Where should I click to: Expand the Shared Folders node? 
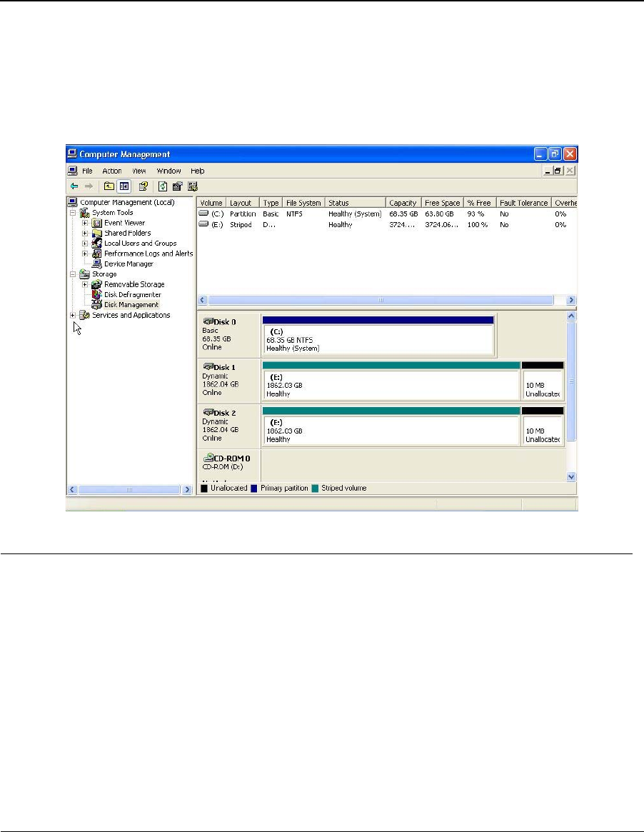pyautogui.click(x=85, y=233)
